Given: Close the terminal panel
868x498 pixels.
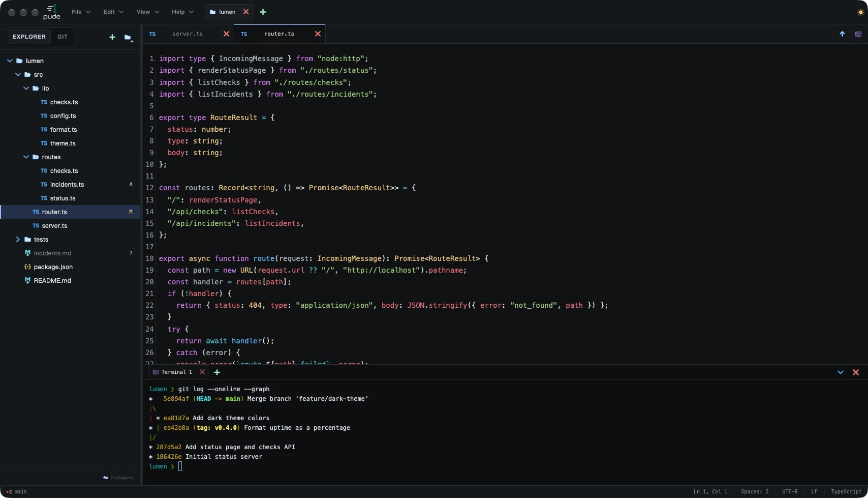Looking at the screenshot, I should pyautogui.click(x=856, y=372).
